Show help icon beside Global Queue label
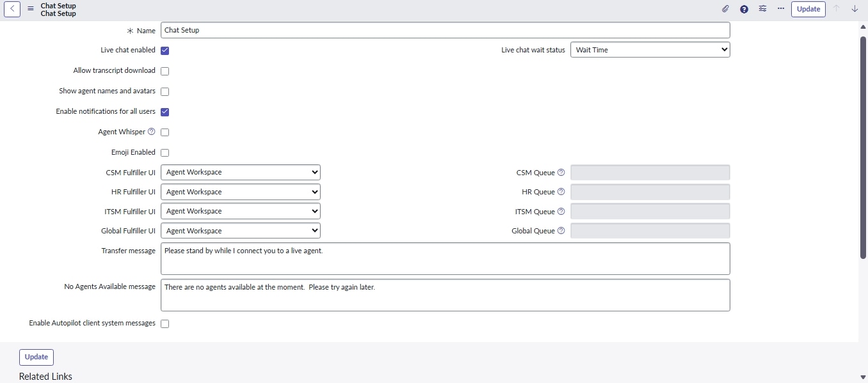 click(x=561, y=231)
